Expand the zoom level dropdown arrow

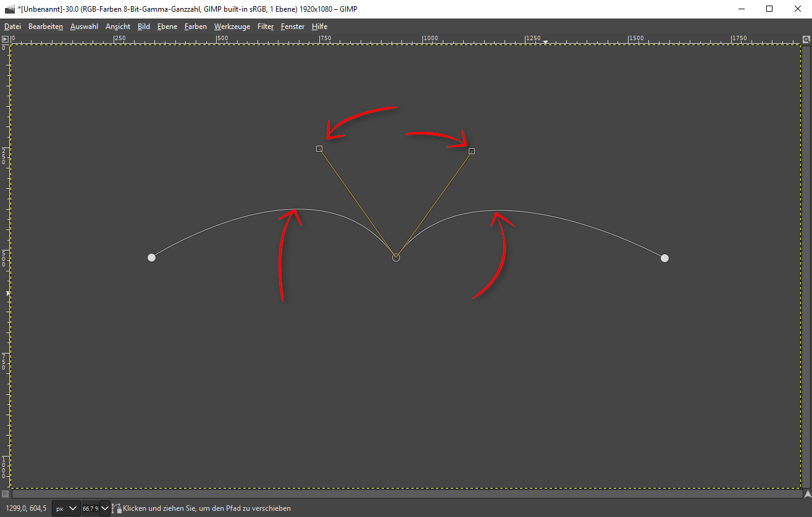coord(105,508)
